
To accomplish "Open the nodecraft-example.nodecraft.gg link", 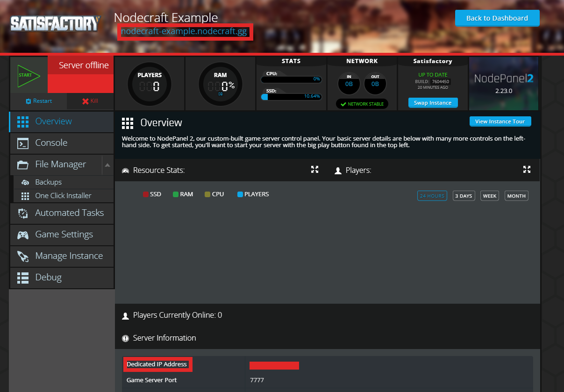I will click(184, 32).
